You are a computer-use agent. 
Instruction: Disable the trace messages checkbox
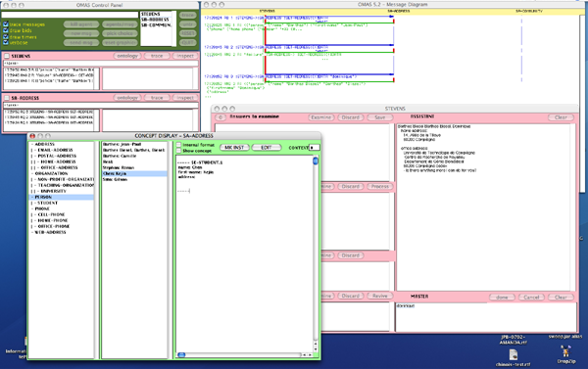(x=6, y=24)
